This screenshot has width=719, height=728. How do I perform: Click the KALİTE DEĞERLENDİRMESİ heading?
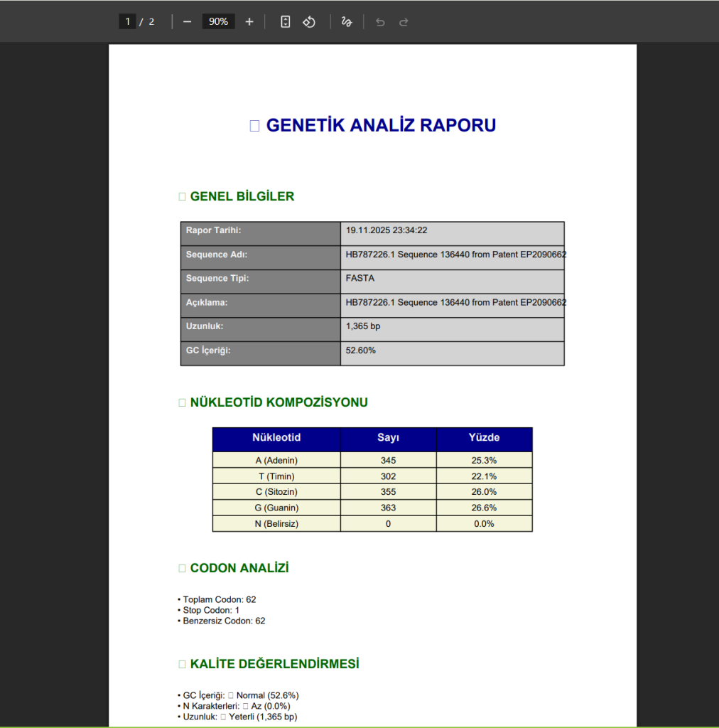tap(274, 664)
